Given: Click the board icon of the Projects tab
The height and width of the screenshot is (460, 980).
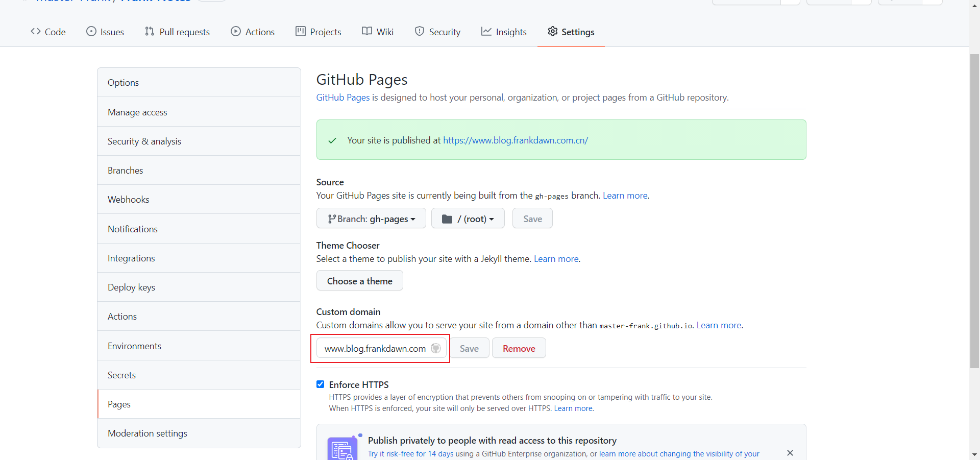Looking at the screenshot, I should click(x=301, y=31).
